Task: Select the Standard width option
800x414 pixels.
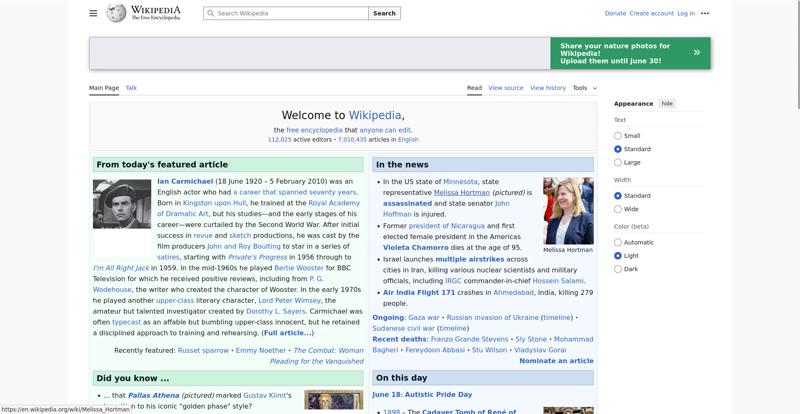Action: tap(618, 196)
